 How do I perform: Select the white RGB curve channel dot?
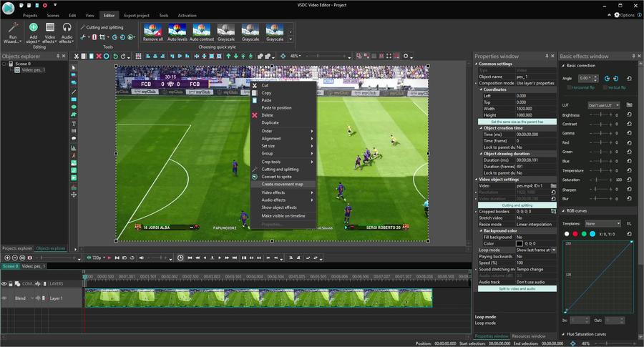(x=567, y=234)
